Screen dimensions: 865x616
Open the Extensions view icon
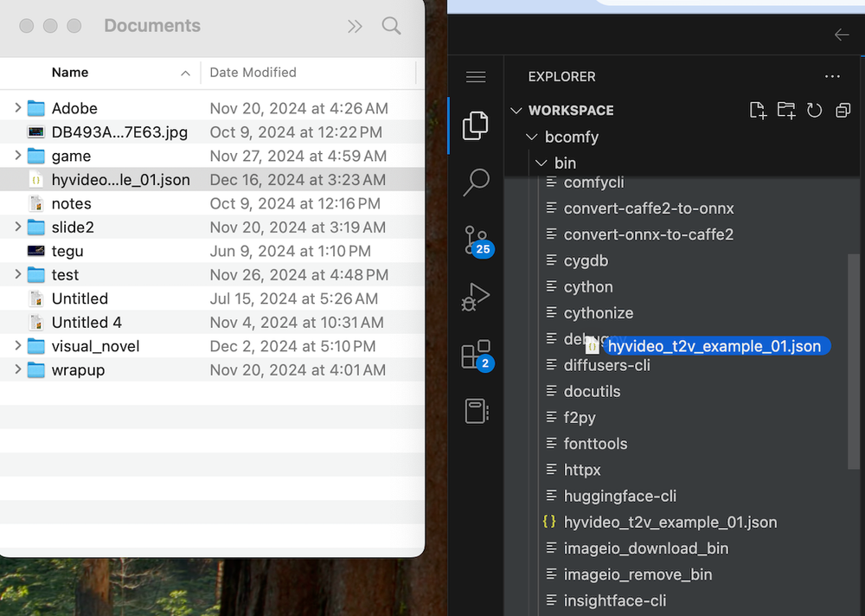[476, 354]
